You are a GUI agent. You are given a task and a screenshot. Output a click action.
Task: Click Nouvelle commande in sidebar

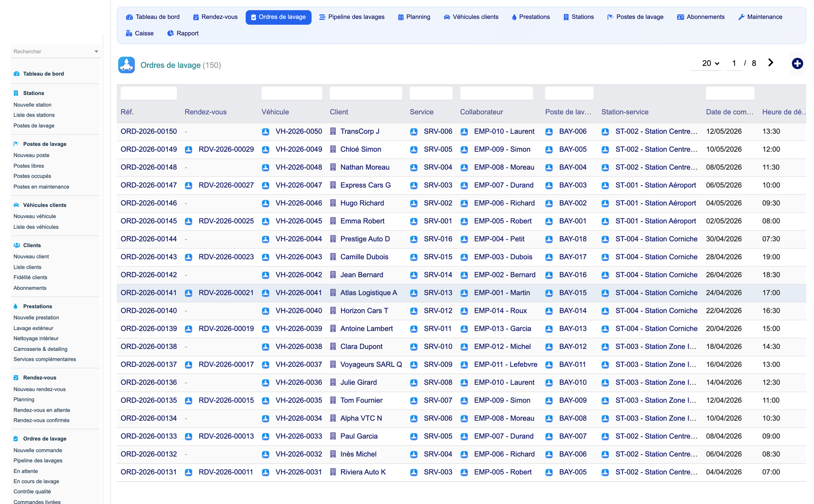(x=38, y=450)
